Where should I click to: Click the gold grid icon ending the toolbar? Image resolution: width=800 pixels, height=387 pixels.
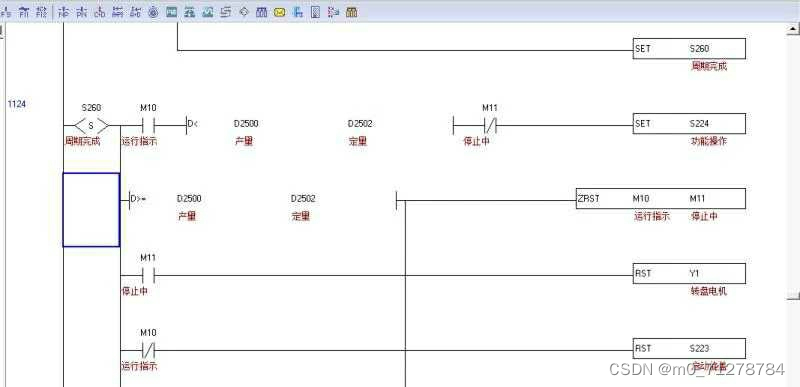[352, 12]
